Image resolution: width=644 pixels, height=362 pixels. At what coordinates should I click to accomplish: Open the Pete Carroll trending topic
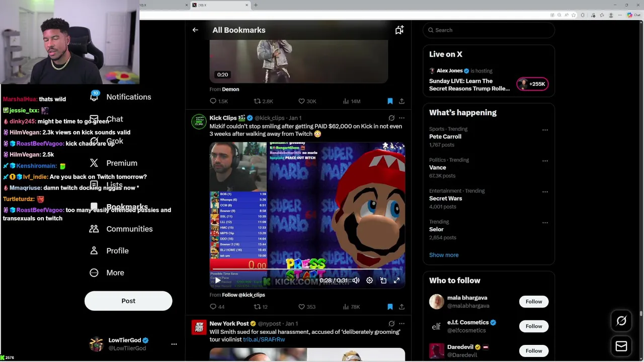445,137
